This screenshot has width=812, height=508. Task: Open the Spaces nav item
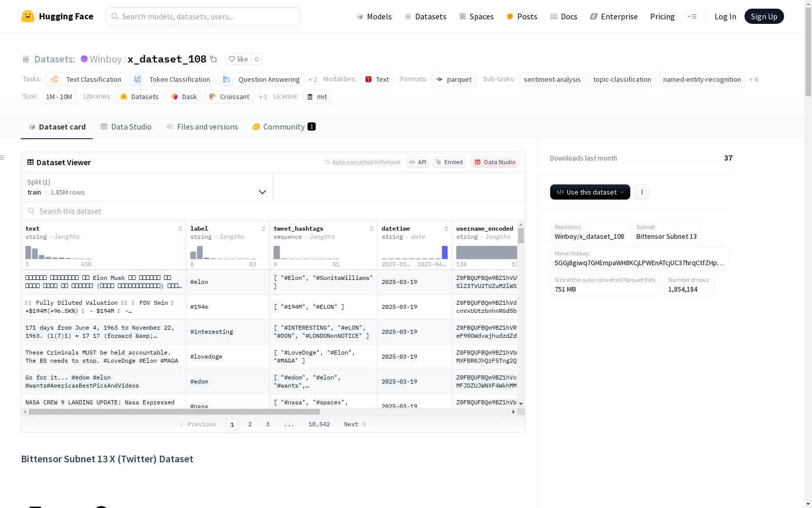(x=477, y=16)
